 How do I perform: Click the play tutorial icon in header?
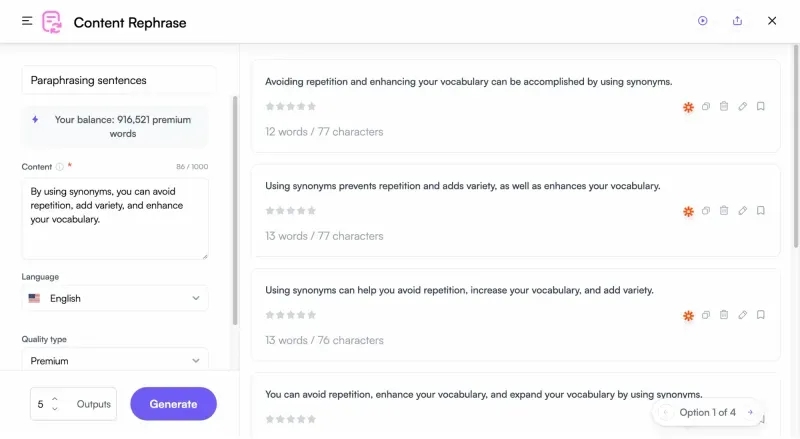(703, 21)
